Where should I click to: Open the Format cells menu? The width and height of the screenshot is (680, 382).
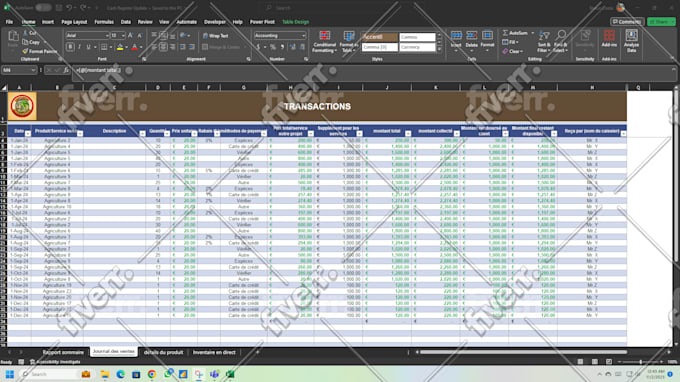[x=487, y=39]
